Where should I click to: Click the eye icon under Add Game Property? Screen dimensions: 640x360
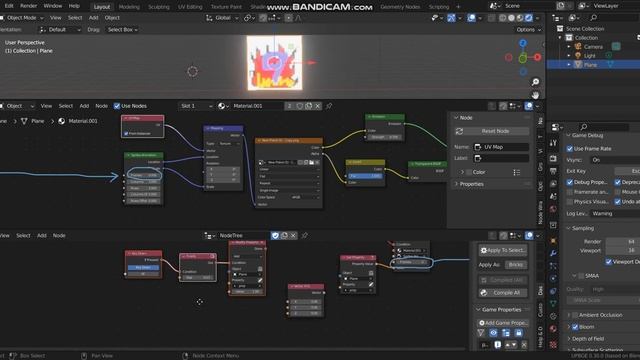[x=493, y=333]
